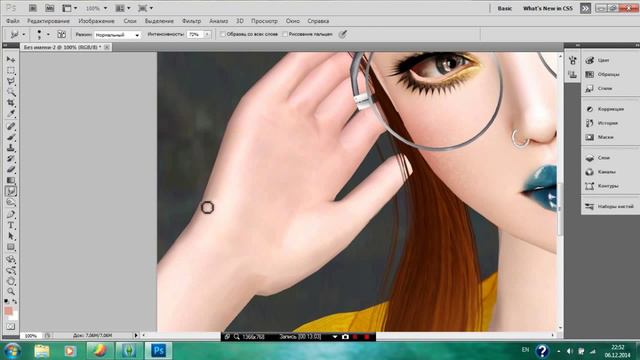Screen dimensions: 640x360
Task: Select the highlighted Smudge tool
Action: (11, 191)
